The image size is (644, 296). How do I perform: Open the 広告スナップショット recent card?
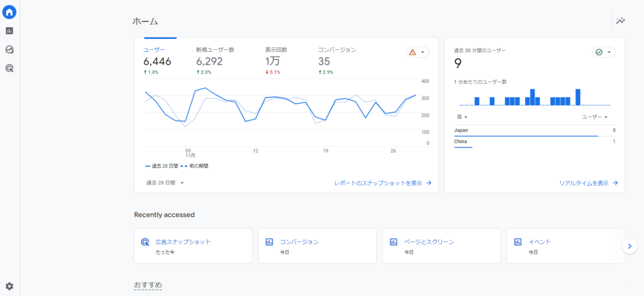pos(192,246)
